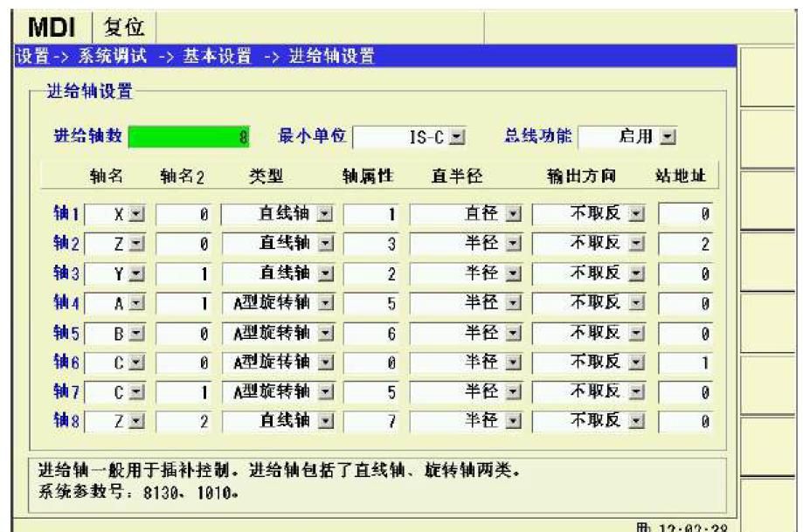
Task: Click the 系统参数号 8130, 1010 text
Action: pyautogui.click(x=138, y=492)
